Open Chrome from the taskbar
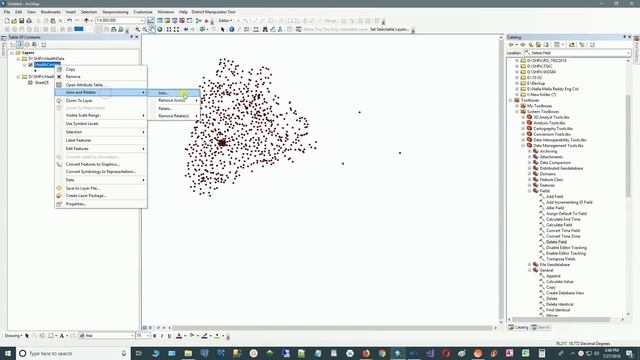The height and width of the screenshot is (360, 640). 382,353
